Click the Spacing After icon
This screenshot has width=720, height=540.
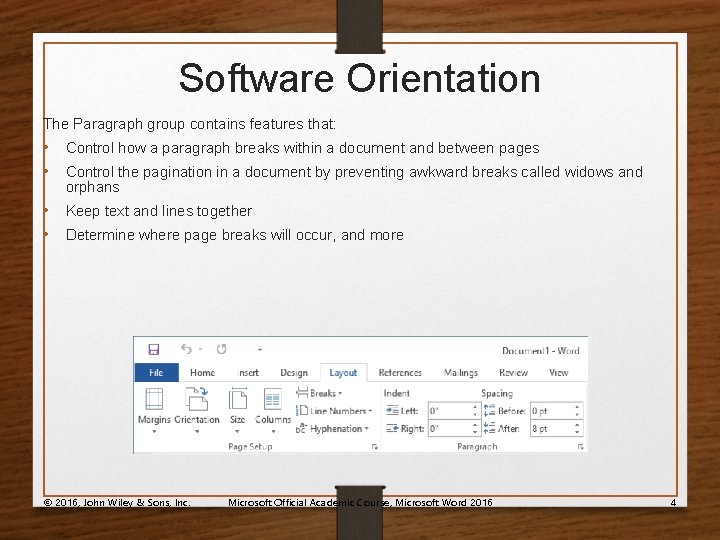[x=489, y=428]
